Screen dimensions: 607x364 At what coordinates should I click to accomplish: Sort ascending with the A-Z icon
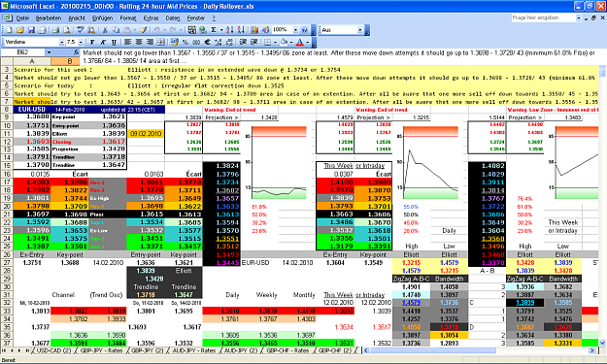229,30
